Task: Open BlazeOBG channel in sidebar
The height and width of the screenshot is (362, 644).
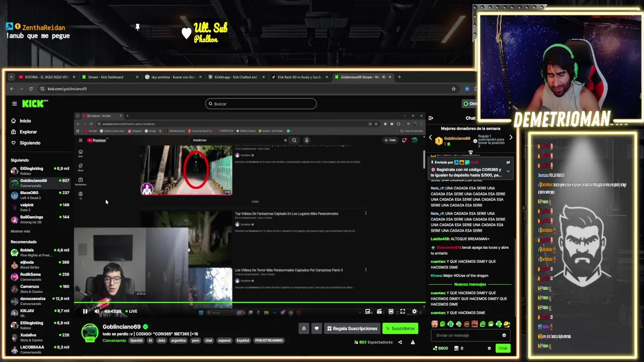Action: 40,195
